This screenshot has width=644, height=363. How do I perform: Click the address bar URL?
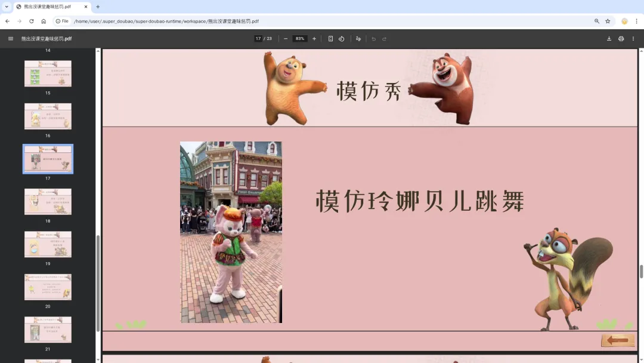(x=166, y=21)
